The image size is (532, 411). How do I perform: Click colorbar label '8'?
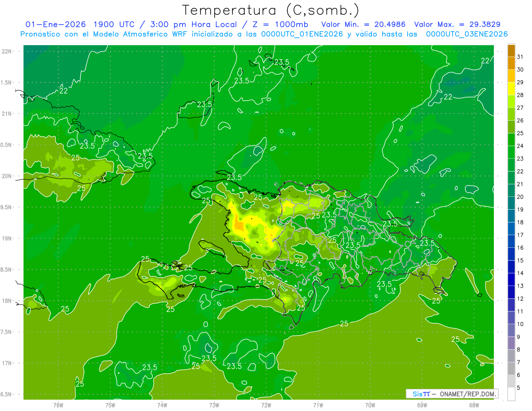point(518,349)
